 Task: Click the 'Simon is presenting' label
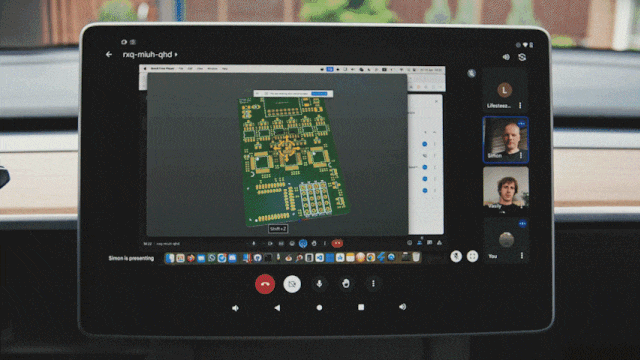131,258
